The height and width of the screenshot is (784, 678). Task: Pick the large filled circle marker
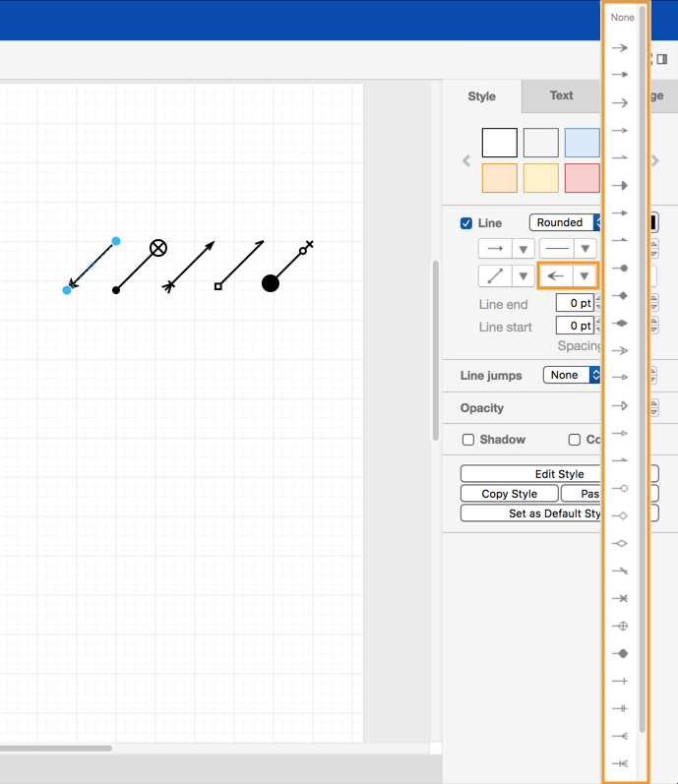pos(621,653)
